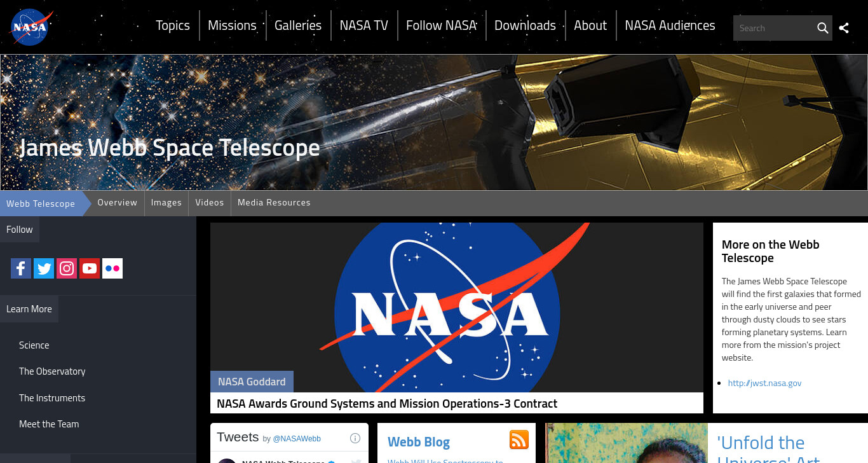
Task: Click the Tweets info icon
Action: pyautogui.click(x=355, y=438)
